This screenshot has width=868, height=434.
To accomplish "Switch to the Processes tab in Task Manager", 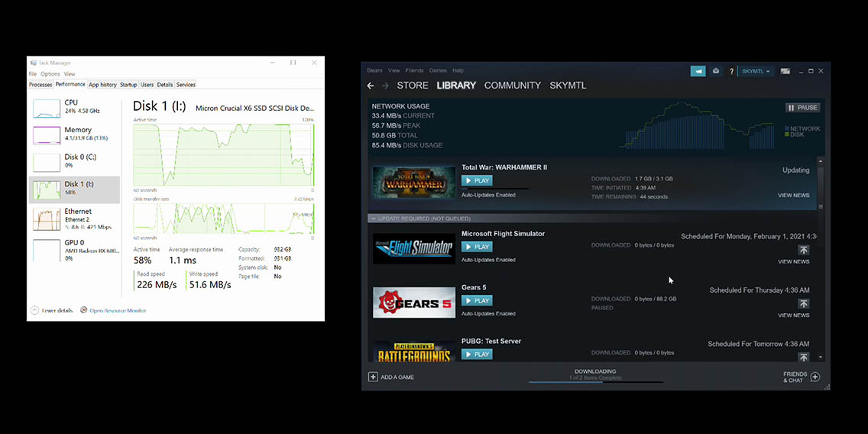I will click(40, 85).
